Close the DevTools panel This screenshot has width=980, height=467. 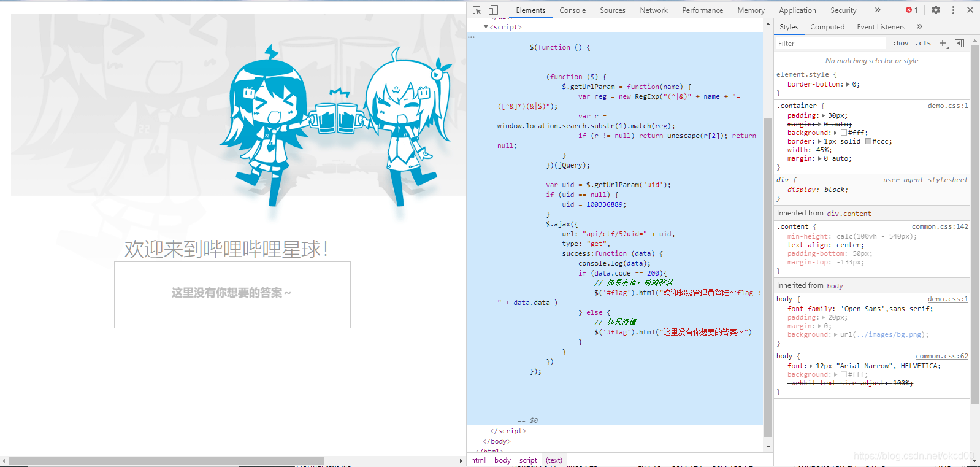(x=970, y=10)
